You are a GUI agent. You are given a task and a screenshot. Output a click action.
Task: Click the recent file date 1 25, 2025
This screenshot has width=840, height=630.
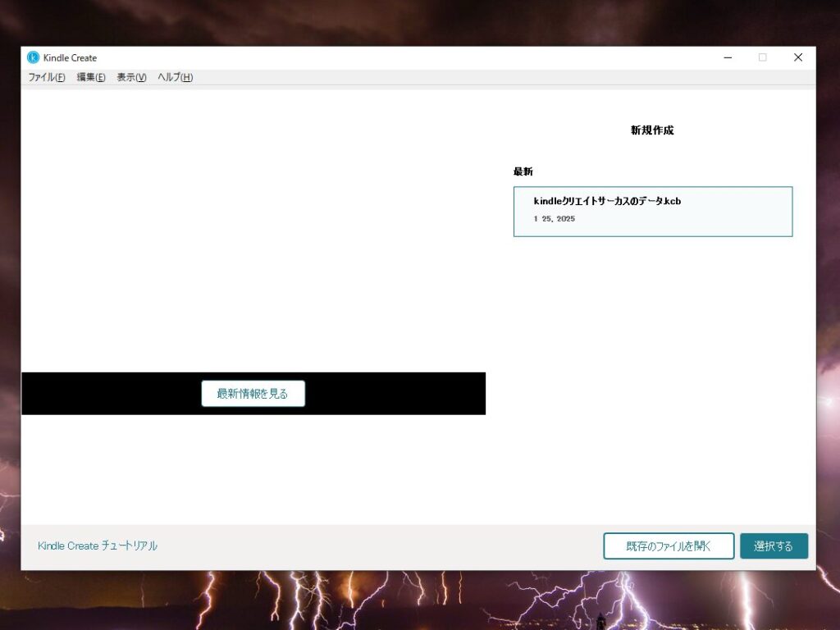(555, 218)
